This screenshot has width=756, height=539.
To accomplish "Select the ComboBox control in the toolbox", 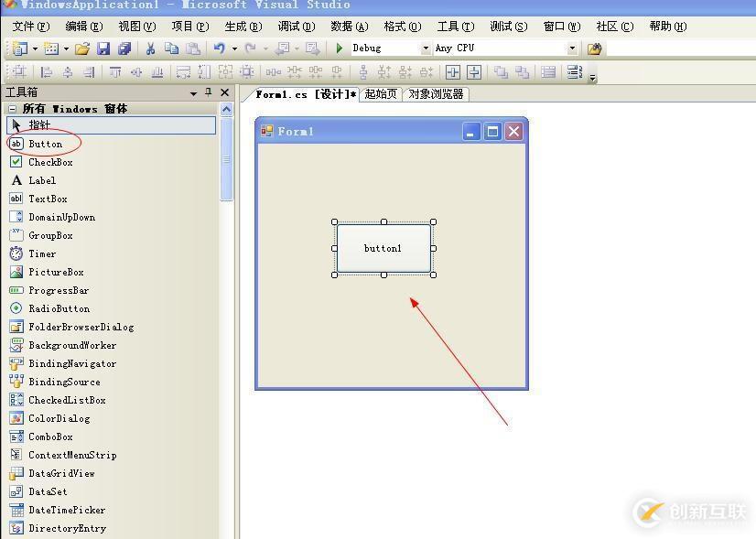I will (112, 437).
